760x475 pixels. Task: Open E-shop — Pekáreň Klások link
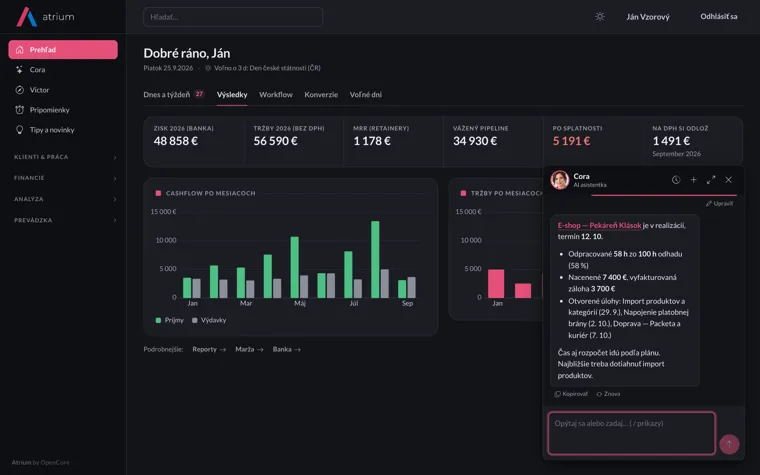click(x=599, y=225)
